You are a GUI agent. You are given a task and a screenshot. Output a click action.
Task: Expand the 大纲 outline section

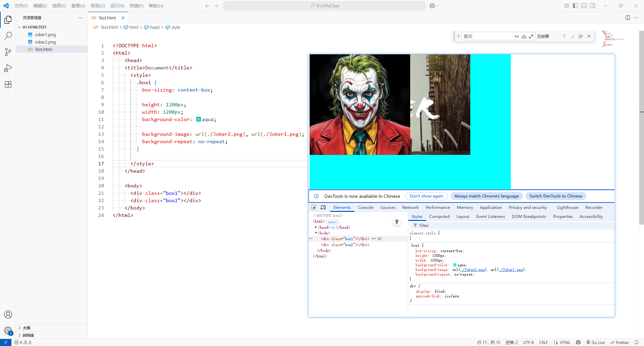click(19, 328)
